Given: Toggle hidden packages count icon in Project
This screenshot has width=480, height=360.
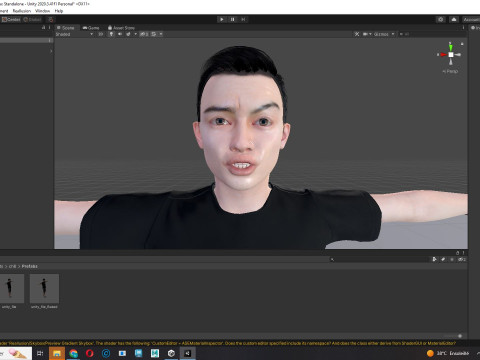Looking at the screenshot, I should tap(462, 259).
